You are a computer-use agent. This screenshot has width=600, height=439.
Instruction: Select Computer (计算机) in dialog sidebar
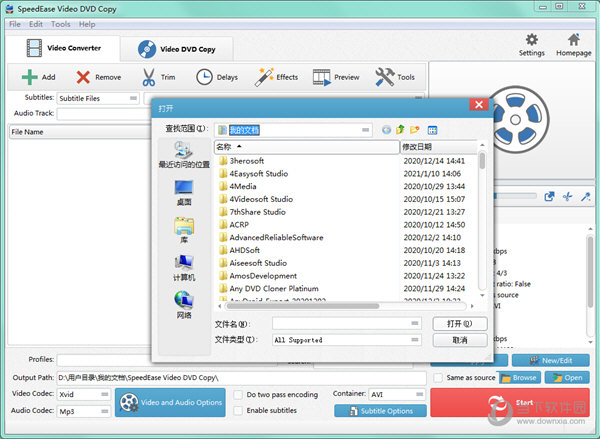pos(184,268)
